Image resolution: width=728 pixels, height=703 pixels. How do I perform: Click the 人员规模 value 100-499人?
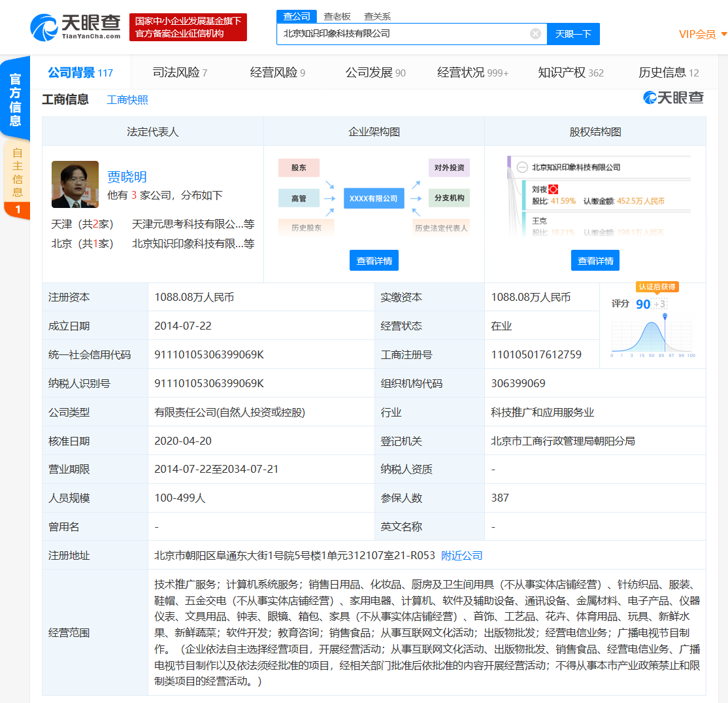point(180,498)
